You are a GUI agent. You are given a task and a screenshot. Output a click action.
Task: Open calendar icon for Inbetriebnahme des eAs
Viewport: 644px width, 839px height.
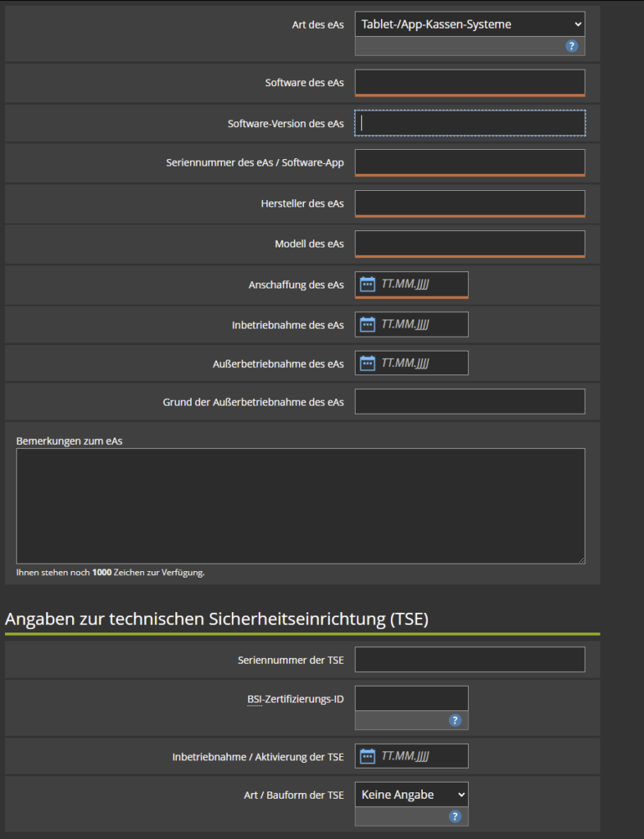[x=368, y=324]
